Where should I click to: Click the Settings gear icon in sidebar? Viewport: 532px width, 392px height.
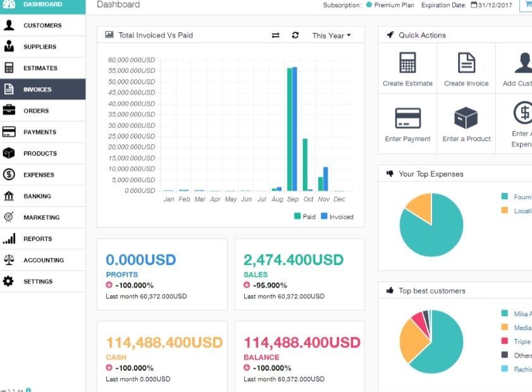9,281
